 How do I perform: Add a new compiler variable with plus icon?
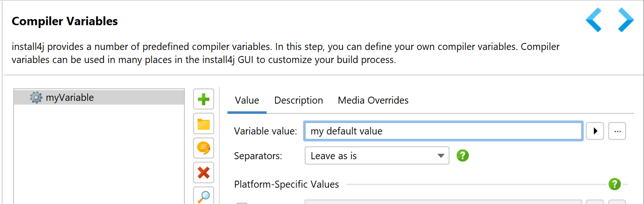[204, 99]
